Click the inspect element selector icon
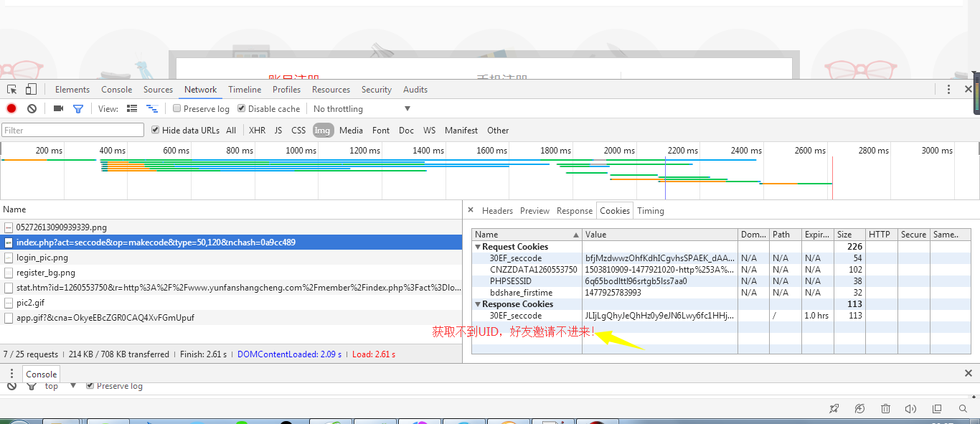 pos(12,90)
